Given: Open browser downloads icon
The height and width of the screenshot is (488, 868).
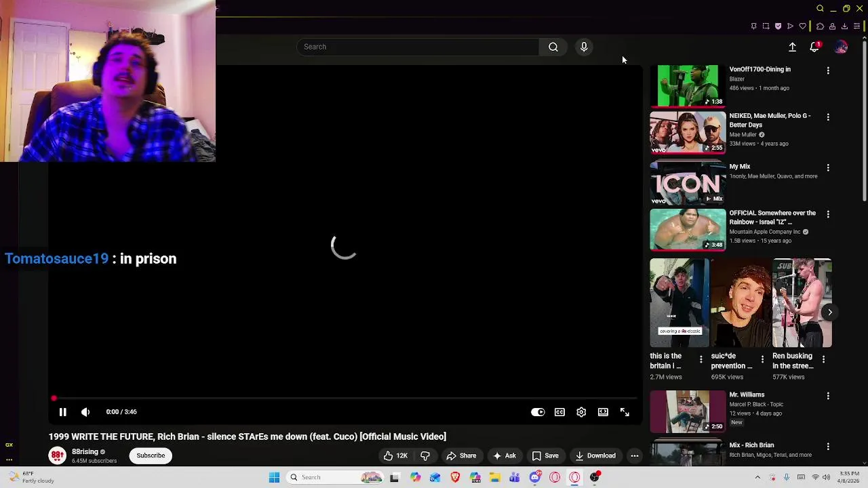Looking at the screenshot, I should click(844, 26).
